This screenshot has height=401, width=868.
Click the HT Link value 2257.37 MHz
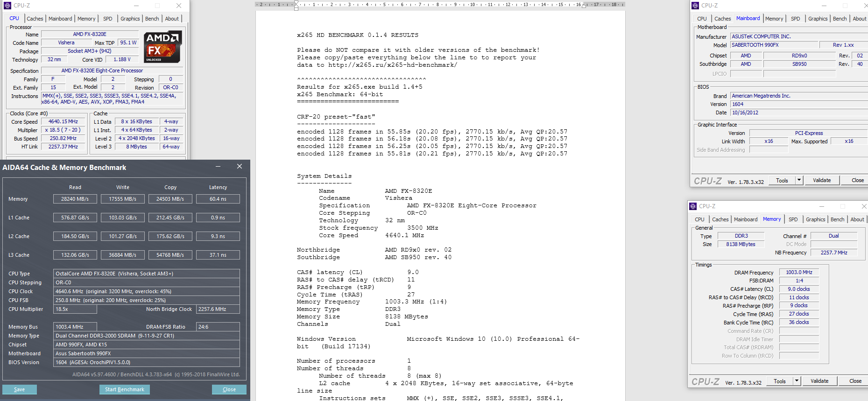tap(63, 147)
